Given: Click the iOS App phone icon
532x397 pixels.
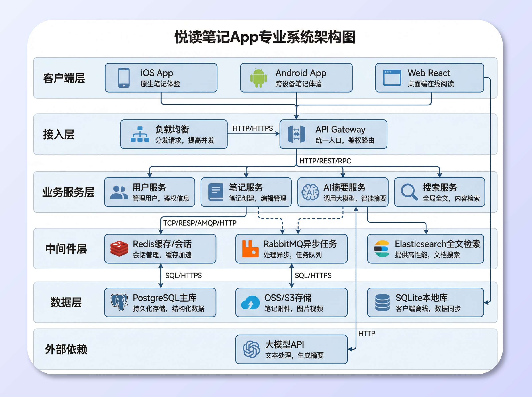Looking at the screenshot, I should point(123,78).
